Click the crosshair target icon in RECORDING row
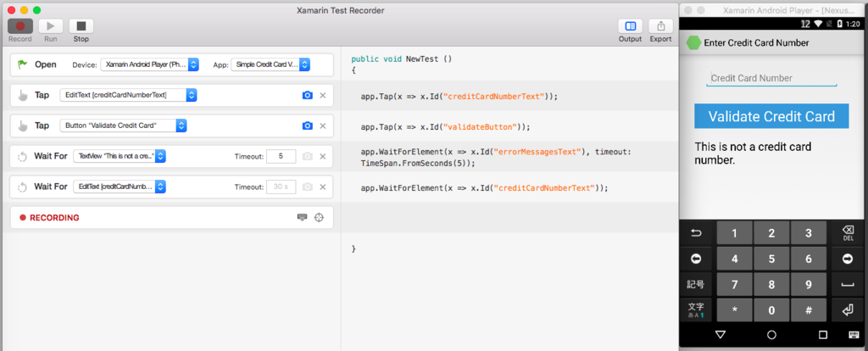868x351 pixels. tap(319, 218)
